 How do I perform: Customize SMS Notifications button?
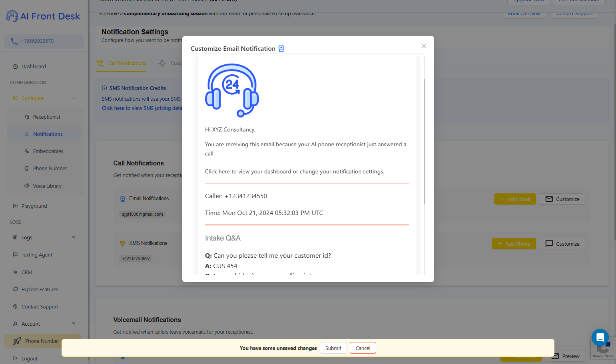[x=562, y=244]
